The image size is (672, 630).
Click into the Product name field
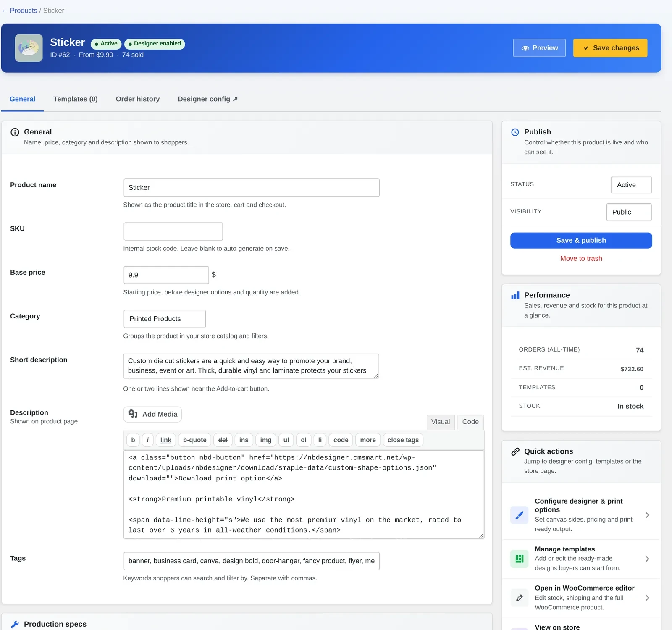[x=252, y=188]
